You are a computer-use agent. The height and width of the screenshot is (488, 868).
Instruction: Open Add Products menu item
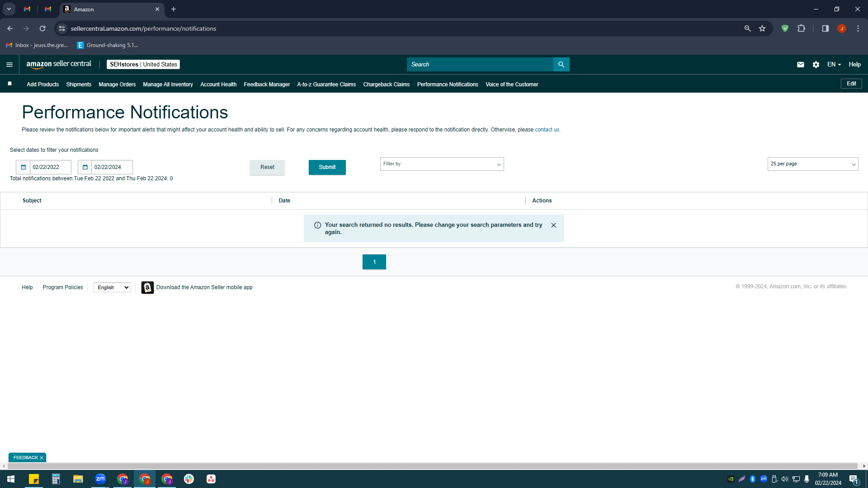point(42,84)
